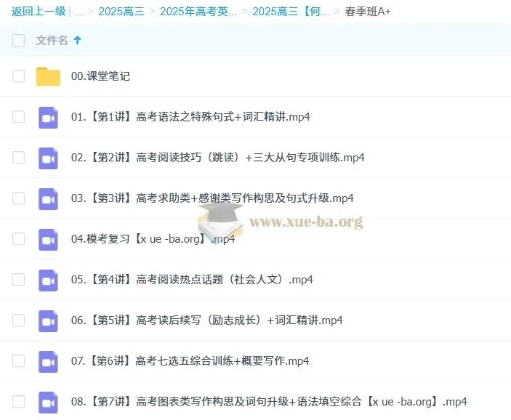Screen dimensions: 511x420
Task: Go to 2025年高考英... breadcrumb
Action: click(x=198, y=12)
